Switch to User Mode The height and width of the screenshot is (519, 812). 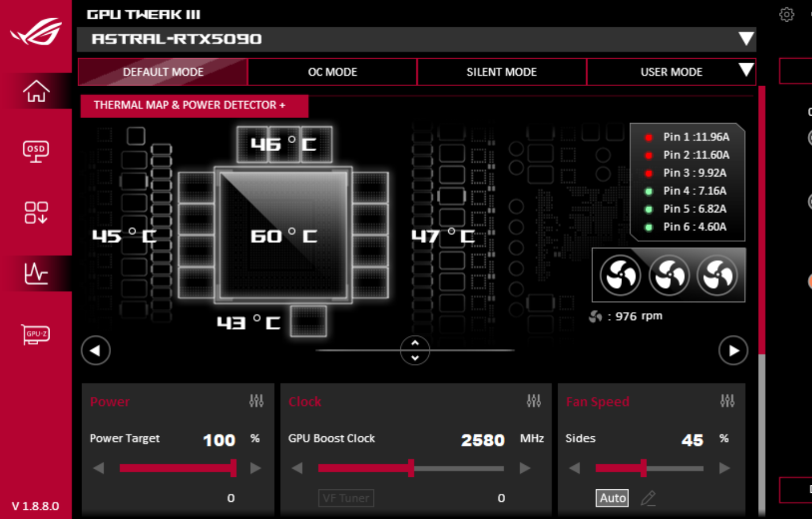tap(671, 72)
